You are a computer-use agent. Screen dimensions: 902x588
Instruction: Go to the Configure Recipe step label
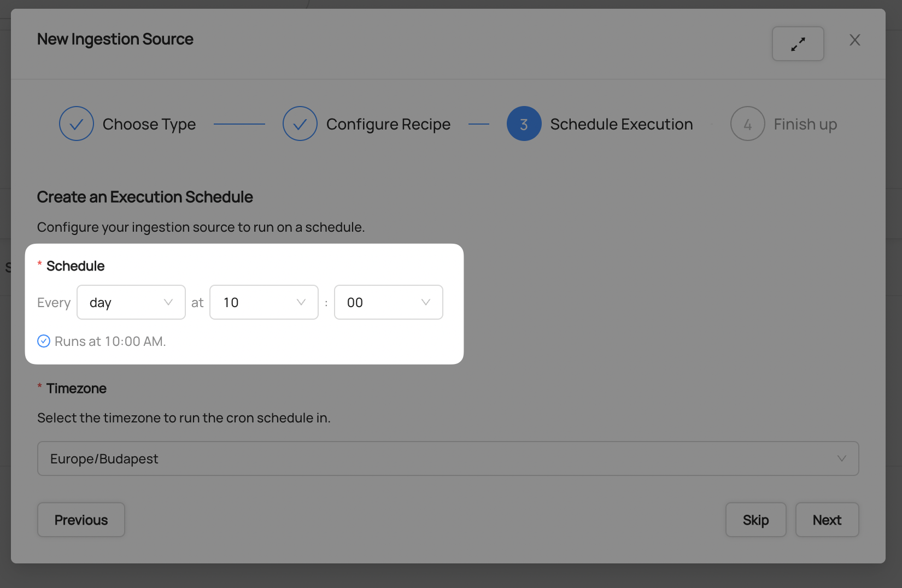388,124
